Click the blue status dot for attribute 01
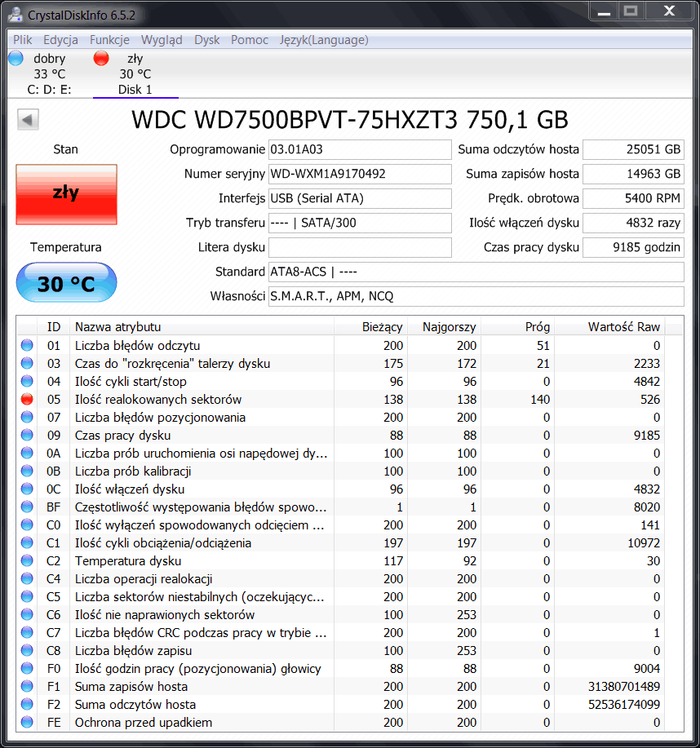This screenshot has width=700, height=748. (x=27, y=345)
